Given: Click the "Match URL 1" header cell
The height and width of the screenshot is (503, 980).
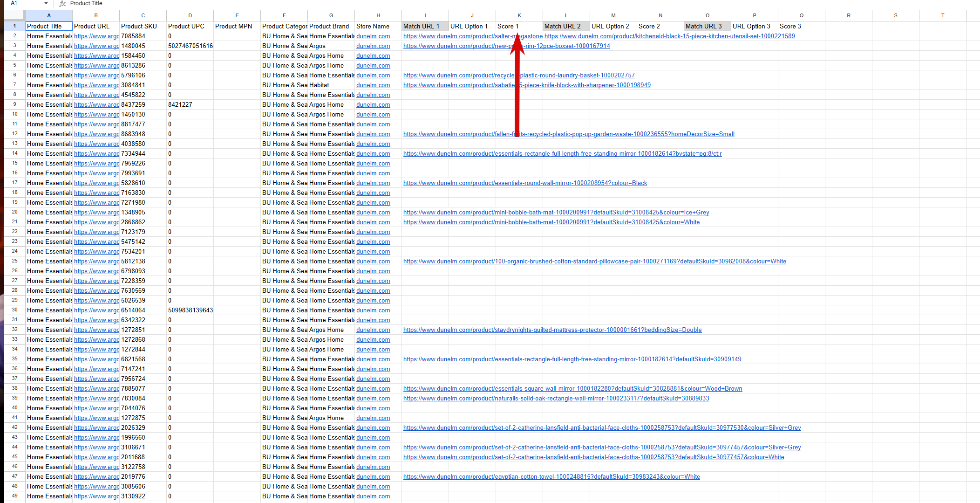Looking at the screenshot, I should (x=425, y=26).
